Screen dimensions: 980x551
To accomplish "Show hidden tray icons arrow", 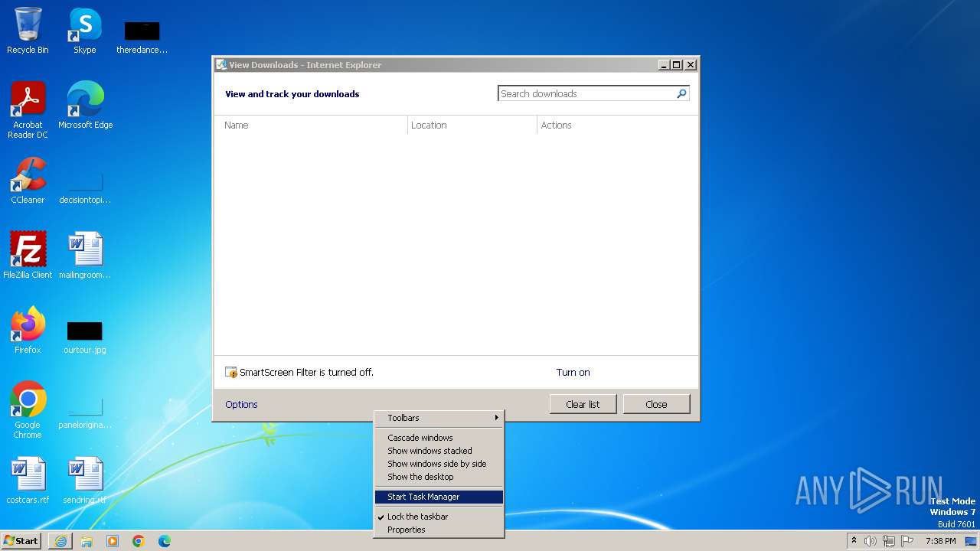I will point(854,541).
